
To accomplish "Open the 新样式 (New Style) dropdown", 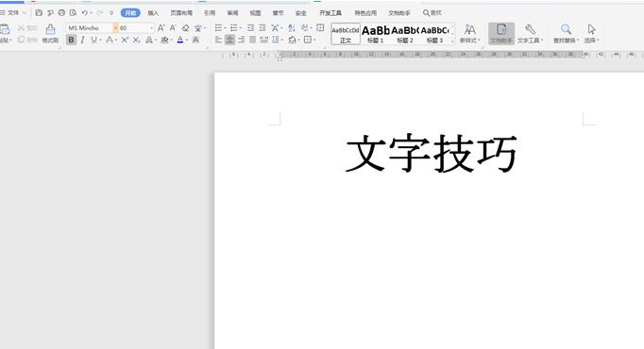I will (x=469, y=34).
